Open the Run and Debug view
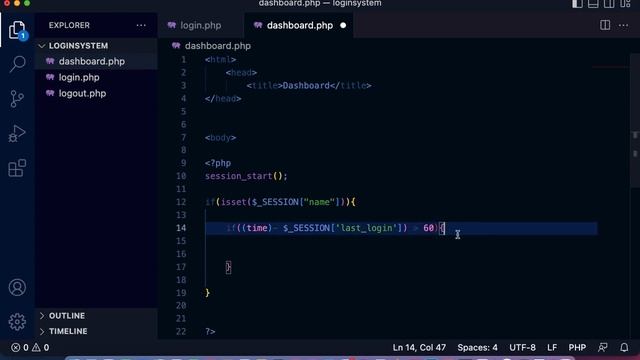This screenshot has width=640, height=360. 17,133
